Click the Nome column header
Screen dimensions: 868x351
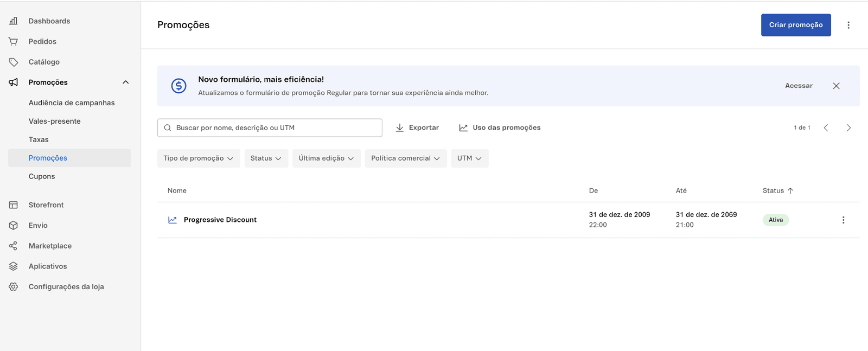point(177,190)
